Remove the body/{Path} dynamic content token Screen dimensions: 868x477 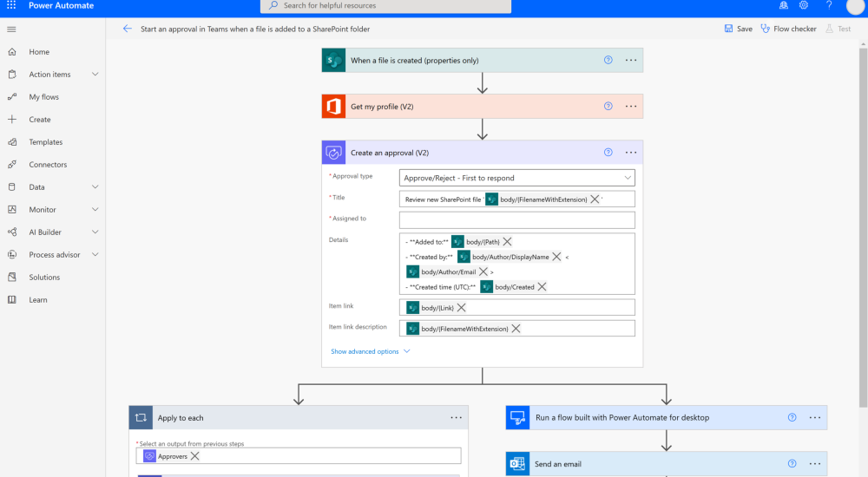pos(508,242)
